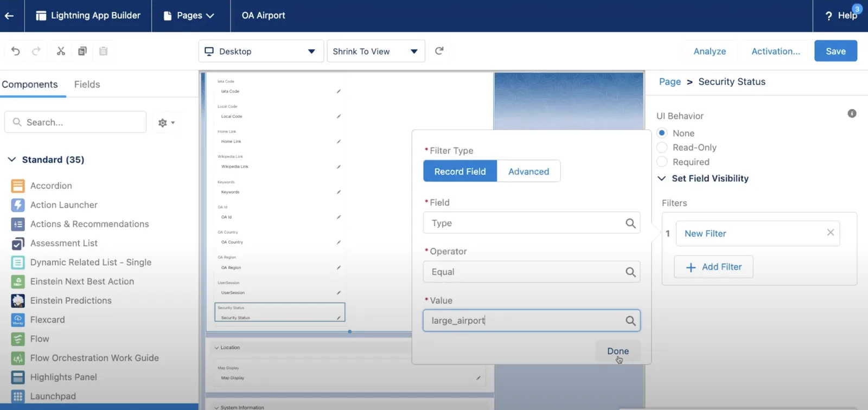Click the Done button
The height and width of the screenshot is (410, 868).
[618, 351]
